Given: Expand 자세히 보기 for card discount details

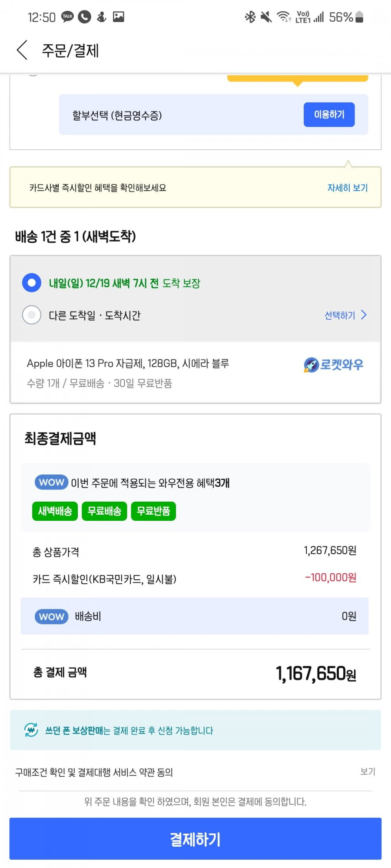Looking at the screenshot, I should (348, 188).
